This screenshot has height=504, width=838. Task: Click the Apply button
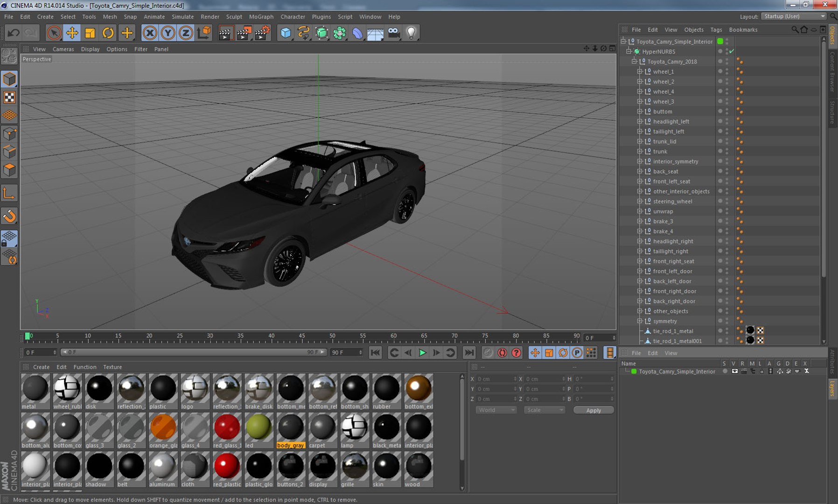tap(594, 410)
